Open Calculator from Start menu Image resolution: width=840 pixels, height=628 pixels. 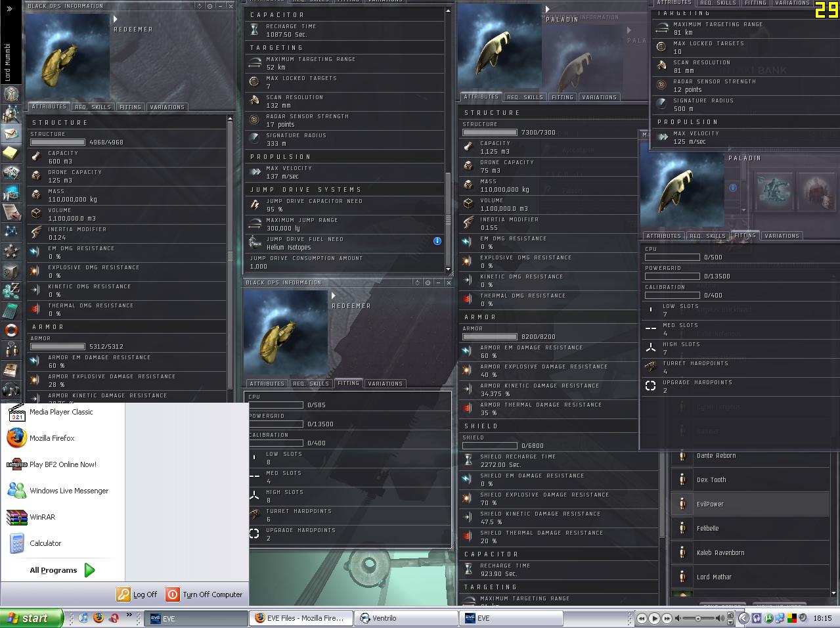63,543
